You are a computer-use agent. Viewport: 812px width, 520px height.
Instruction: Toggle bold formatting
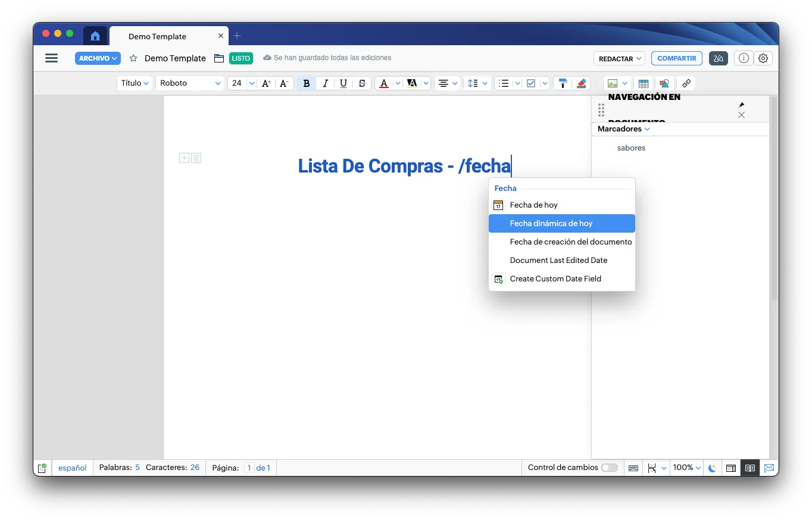(307, 83)
